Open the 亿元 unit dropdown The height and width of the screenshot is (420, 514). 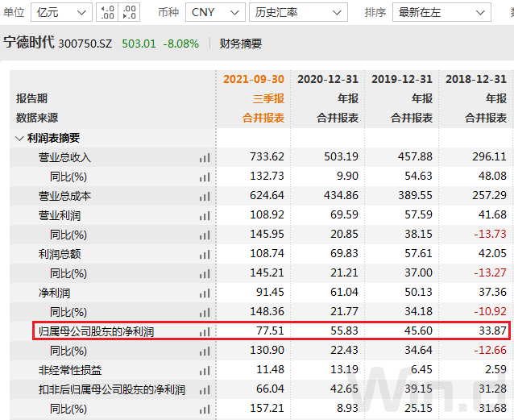click(x=61, y=12)
